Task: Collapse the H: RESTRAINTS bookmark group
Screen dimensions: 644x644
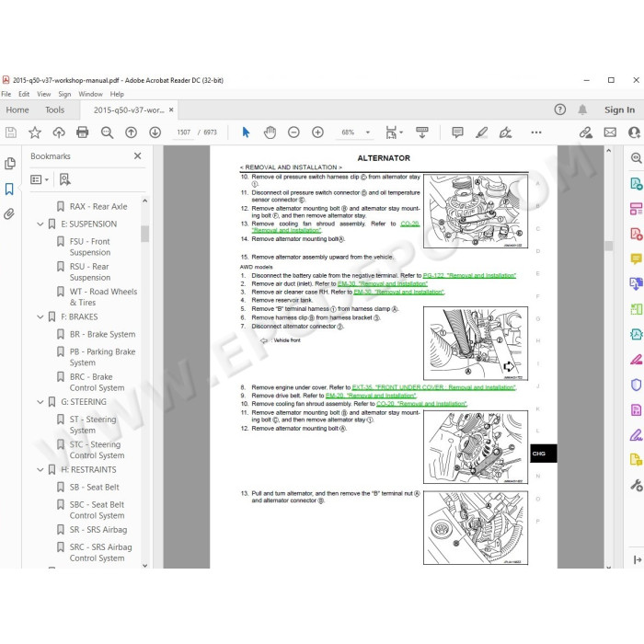Action: (40, 470)
